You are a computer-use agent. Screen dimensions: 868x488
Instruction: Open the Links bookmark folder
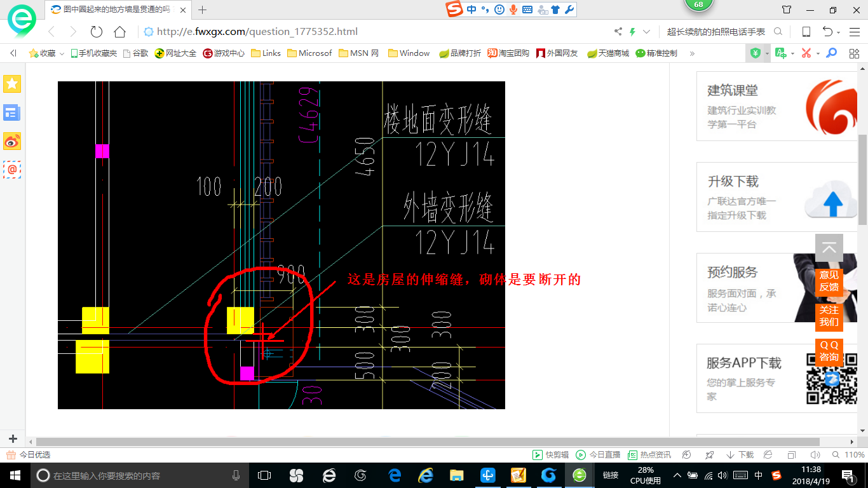coord(266,53)
